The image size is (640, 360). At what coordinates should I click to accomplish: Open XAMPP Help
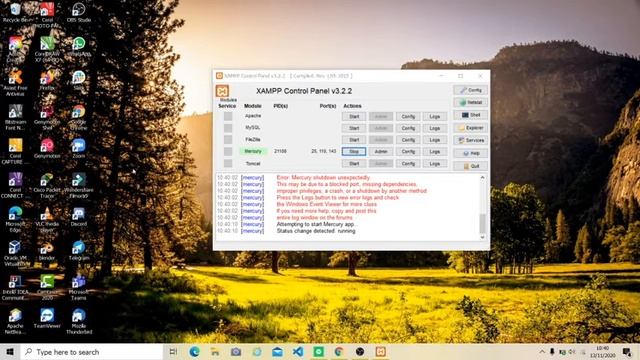470,153
